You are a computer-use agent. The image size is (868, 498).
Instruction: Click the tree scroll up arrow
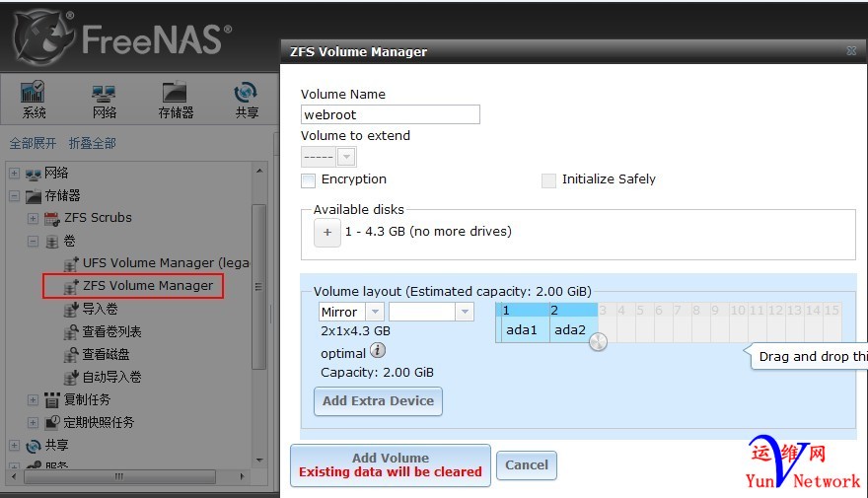point(259,171)
